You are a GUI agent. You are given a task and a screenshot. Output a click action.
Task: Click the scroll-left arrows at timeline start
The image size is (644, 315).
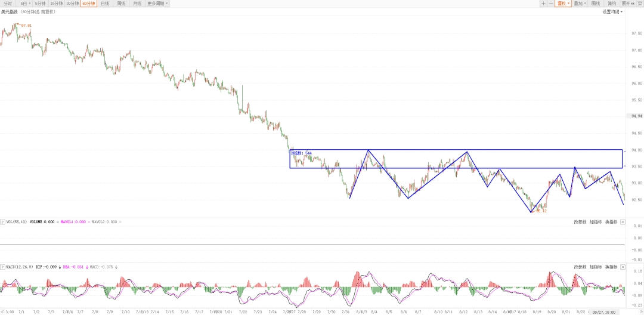(x=2, y=312)
